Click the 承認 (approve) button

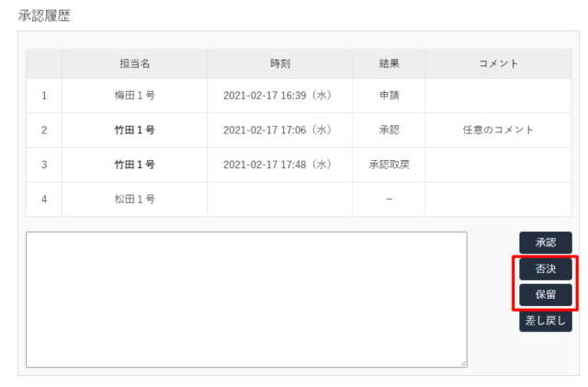coord(546,243)
